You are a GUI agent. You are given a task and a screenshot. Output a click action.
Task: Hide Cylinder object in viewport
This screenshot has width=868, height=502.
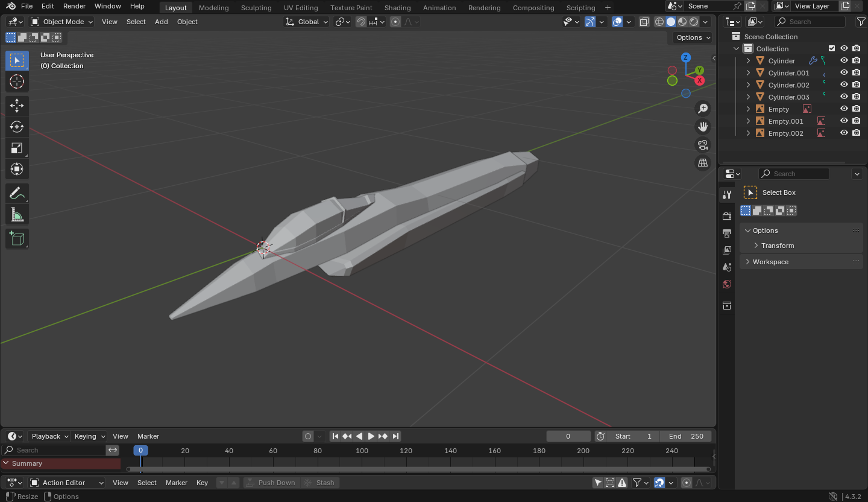tap(844, 60)
